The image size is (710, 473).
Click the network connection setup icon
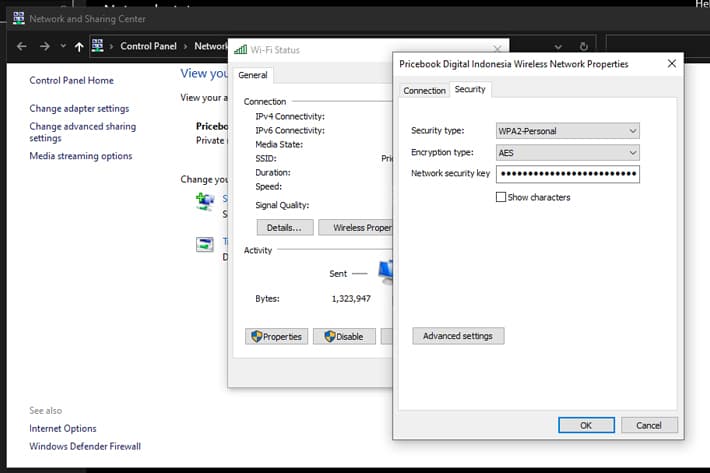(x=205, y=201)
